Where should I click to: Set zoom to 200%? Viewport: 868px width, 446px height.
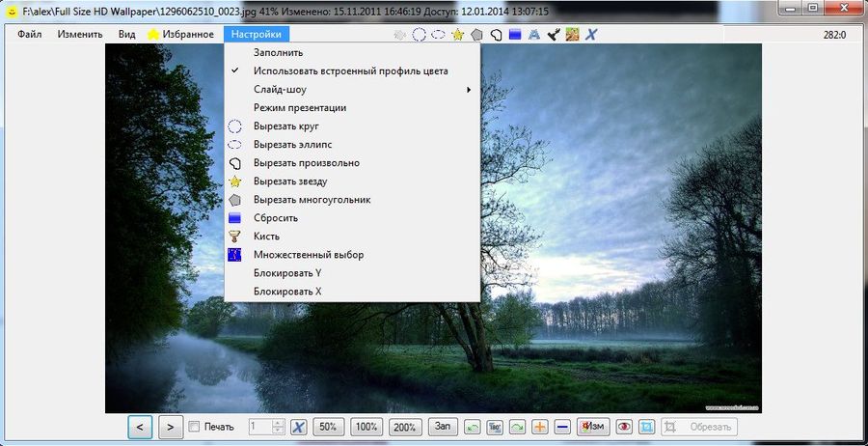click(405, 427)
